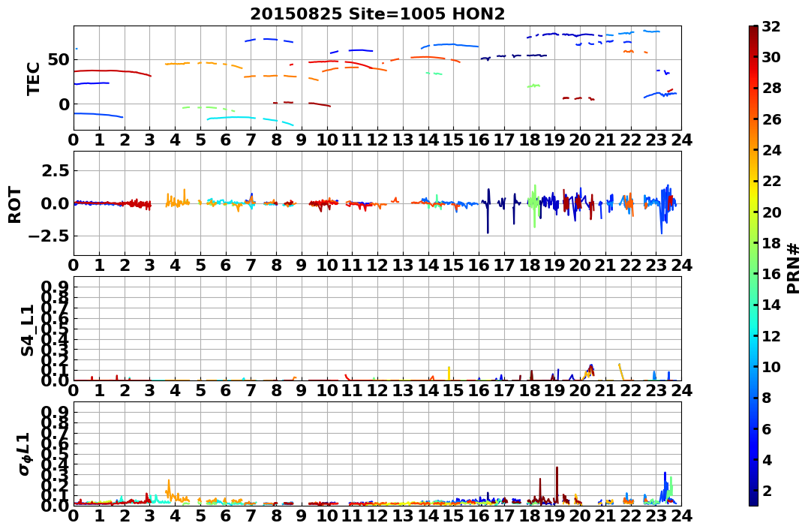The image size is (808, 532).
Task: Click the 0.9 tick on σφL1 y-axis
Action: (x=55, y=412)
